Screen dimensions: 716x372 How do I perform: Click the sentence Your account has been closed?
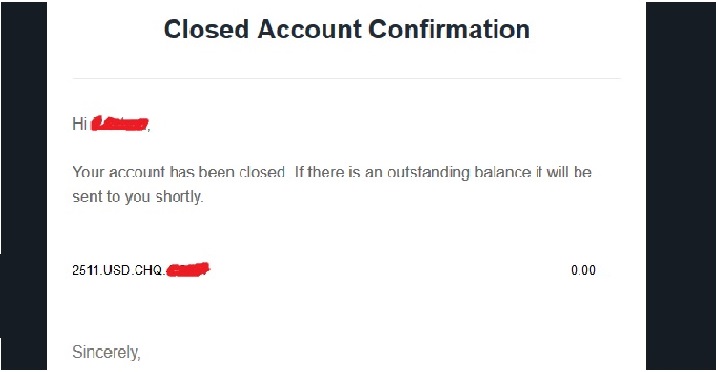(179, 172)
